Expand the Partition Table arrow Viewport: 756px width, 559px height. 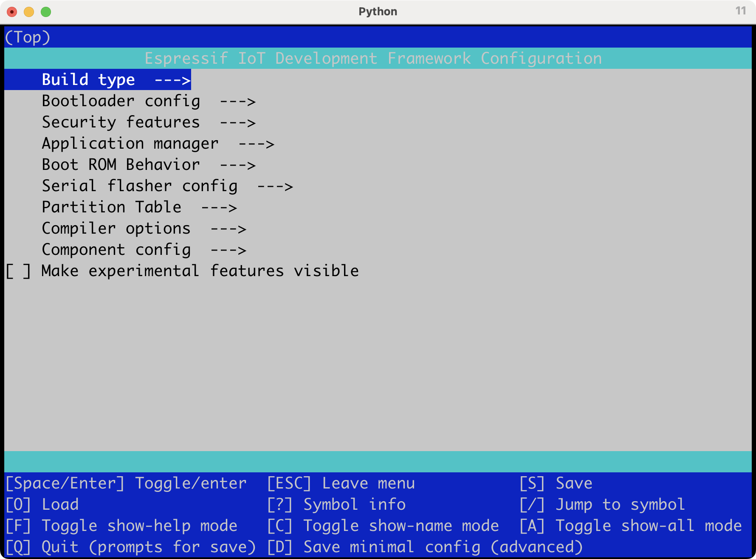point(219,207)
